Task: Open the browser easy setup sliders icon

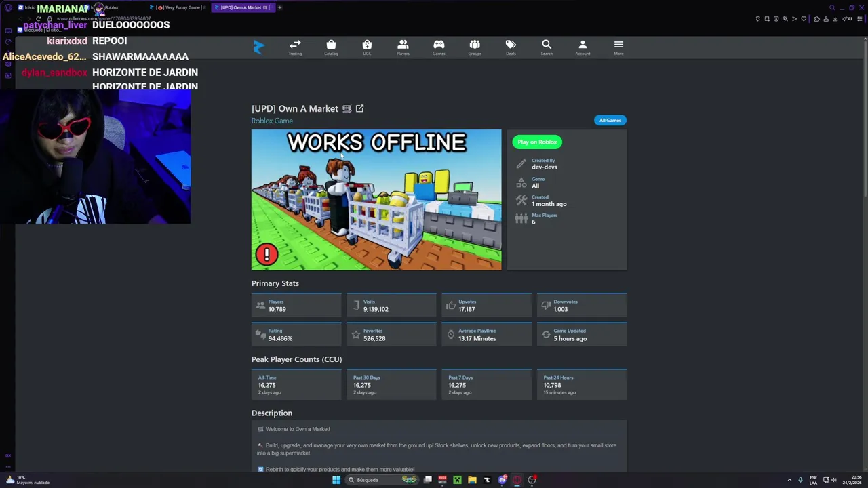Action: coord(860,19)
